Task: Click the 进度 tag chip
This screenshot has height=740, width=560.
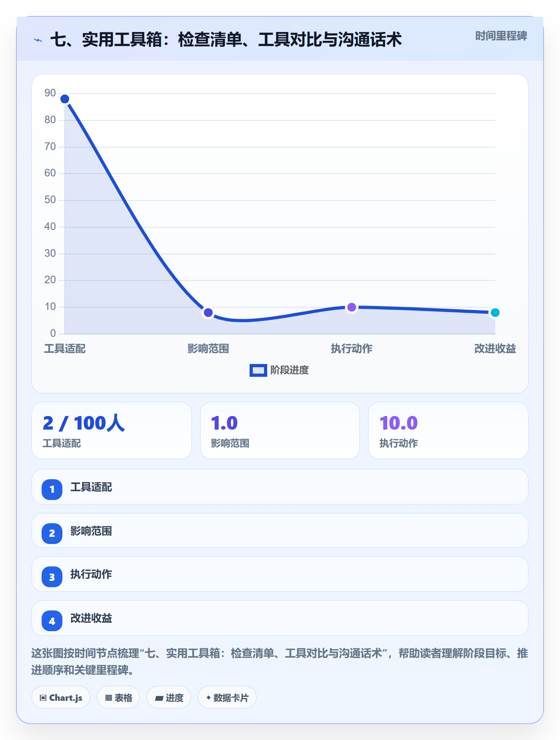Action: (169, 698)
